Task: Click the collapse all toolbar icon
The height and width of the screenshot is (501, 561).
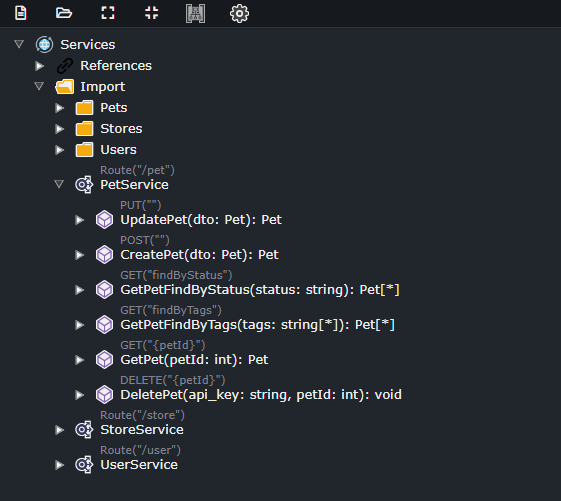Action: point(151,13)
